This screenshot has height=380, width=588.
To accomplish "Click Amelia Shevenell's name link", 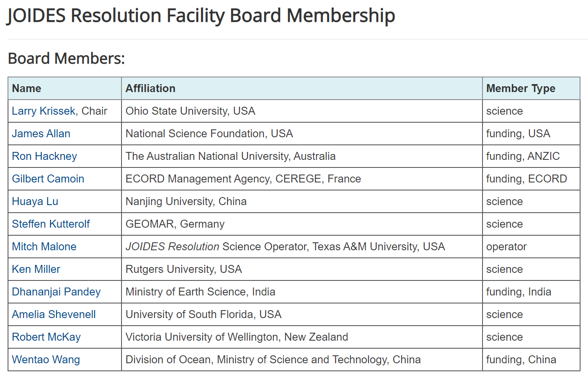I will [x=54, y=314].
